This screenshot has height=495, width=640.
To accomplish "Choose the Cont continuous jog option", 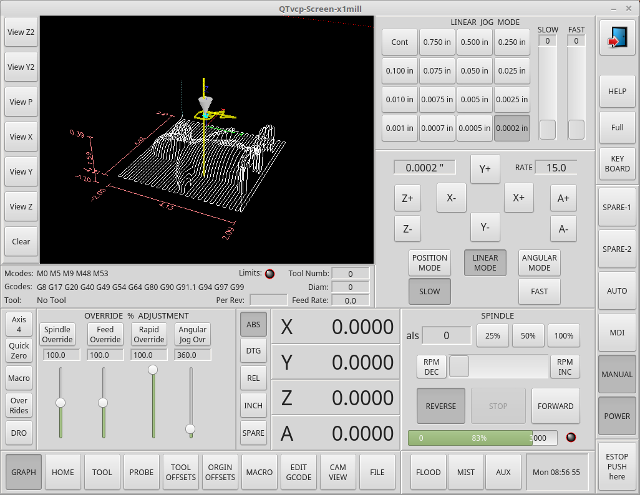I will click(x=399, y=42).
